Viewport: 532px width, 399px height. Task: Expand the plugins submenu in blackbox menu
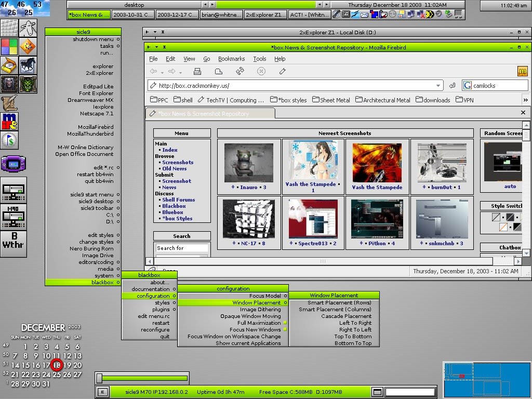point(149,310)
